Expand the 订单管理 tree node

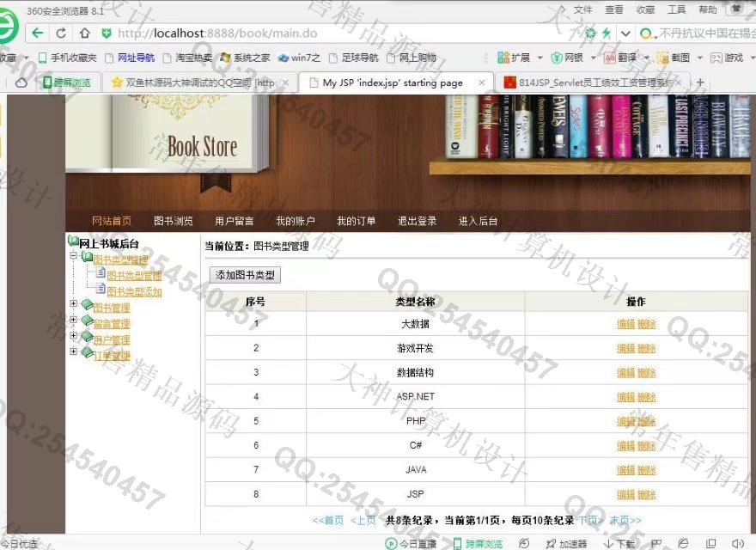click(73, 351)
